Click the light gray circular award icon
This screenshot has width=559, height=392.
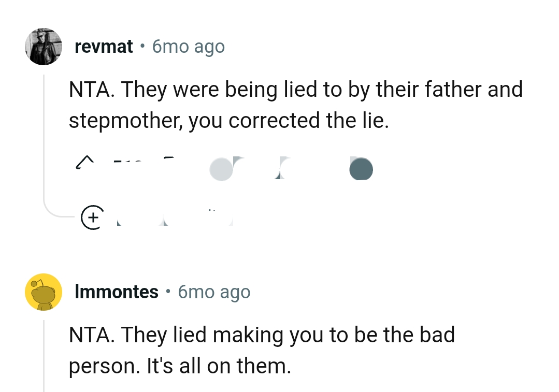(222, 169)
